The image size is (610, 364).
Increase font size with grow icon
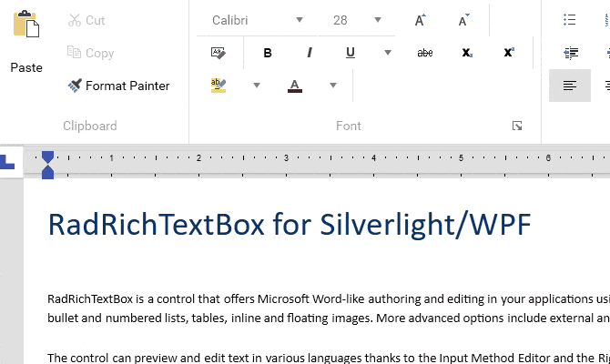click(x=420, y=20)
